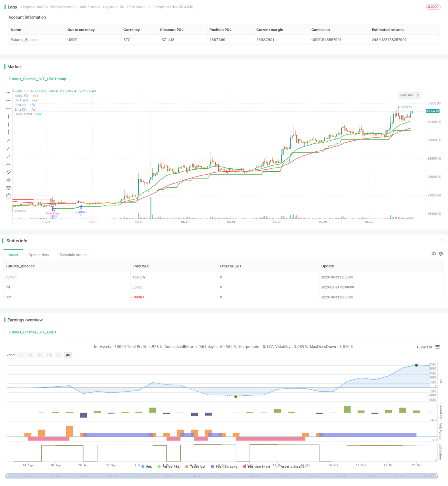Click the Estimated returns value 2489.128758257997
This screenshot has height=486, width=448.
[389, 40]
